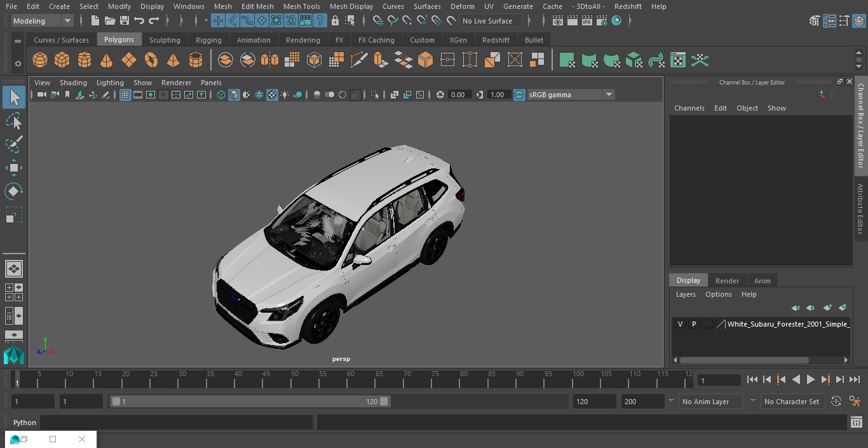The height and width of the screenshot is (448, 868).
Task: Click the New Scene icon
Action: point(95,21)
